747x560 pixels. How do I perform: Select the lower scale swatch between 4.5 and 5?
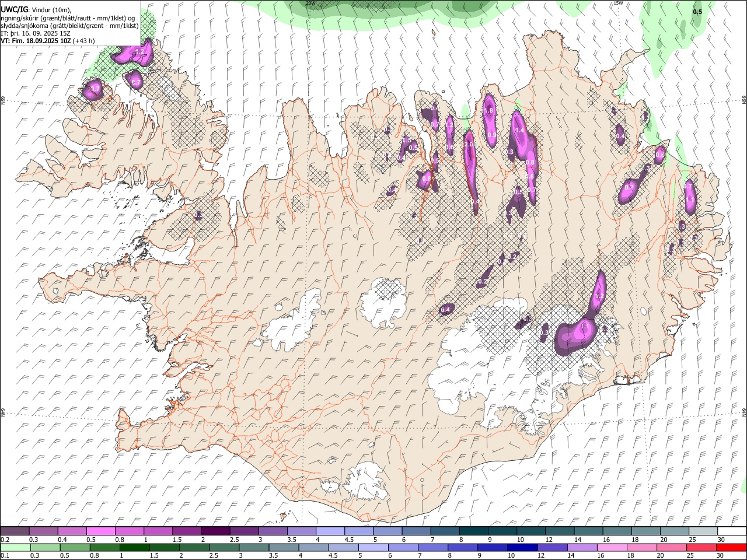(x=343, y=547)
